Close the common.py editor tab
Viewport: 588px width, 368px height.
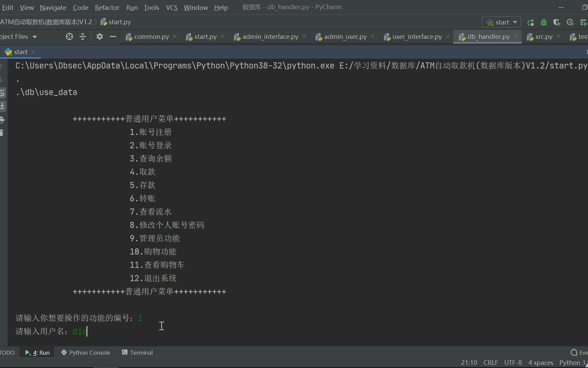pos(175,36)
